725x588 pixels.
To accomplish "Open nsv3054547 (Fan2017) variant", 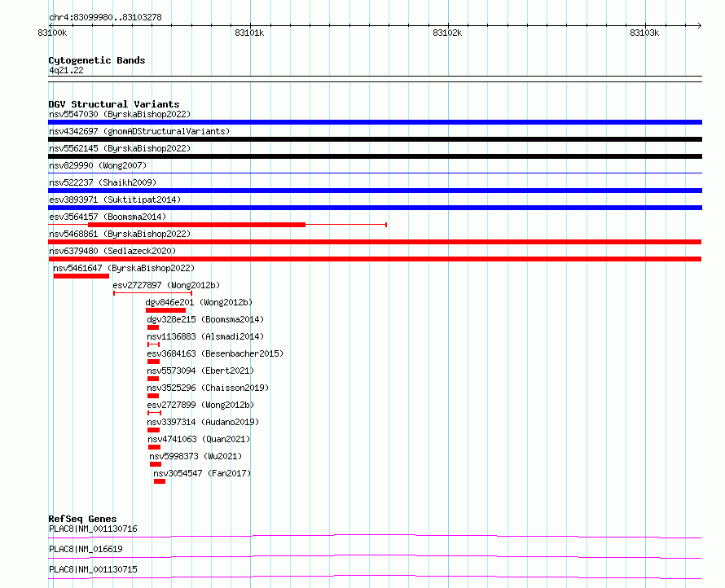I will 202,473.
